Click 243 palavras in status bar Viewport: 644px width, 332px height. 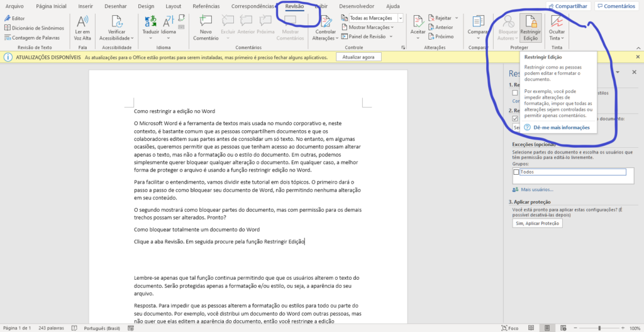click(x=52, y=328)
